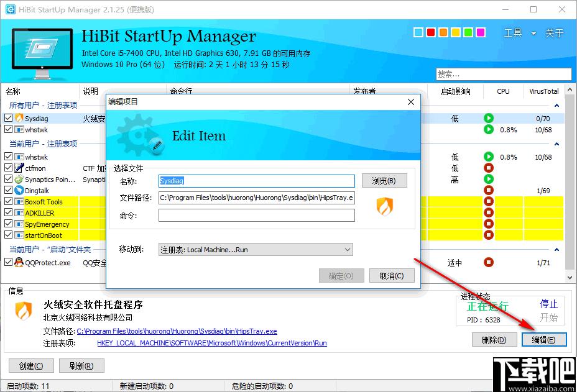Open the 移动到 registry location dropdown
Image resolution: width=577 pixels, height=392 pixels.
[x=256, y=250]
